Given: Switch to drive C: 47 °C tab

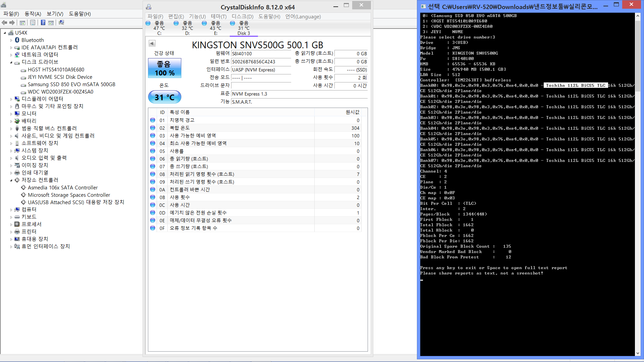Looking at the screenshot, I should [159, 28].
